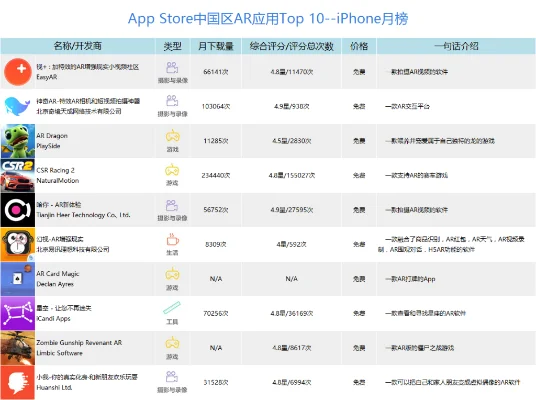Viewport: 536px width, 400px height.
Task: Click the 免费 price in CSR Racing 2 row
Action: tap(359, 175)
